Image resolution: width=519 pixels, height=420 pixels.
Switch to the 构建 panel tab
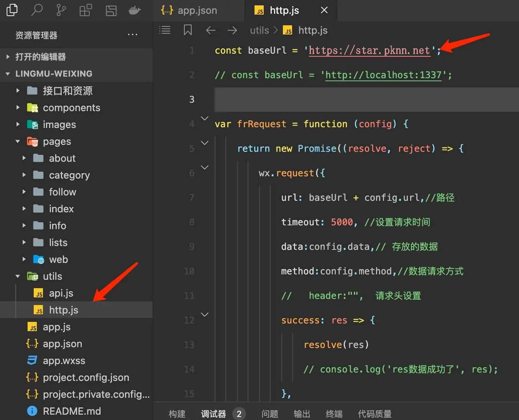coord(177,414)
